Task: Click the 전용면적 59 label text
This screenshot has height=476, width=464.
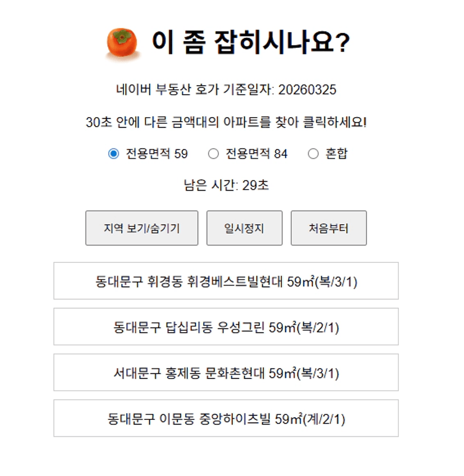Action: tap(157, 154)
